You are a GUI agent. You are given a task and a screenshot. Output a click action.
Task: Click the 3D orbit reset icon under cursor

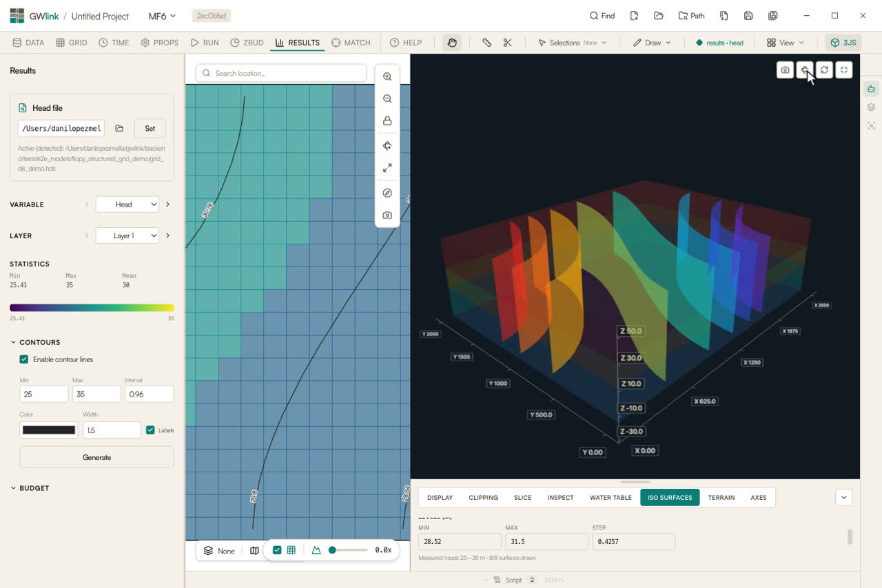[x=805, y=70]
